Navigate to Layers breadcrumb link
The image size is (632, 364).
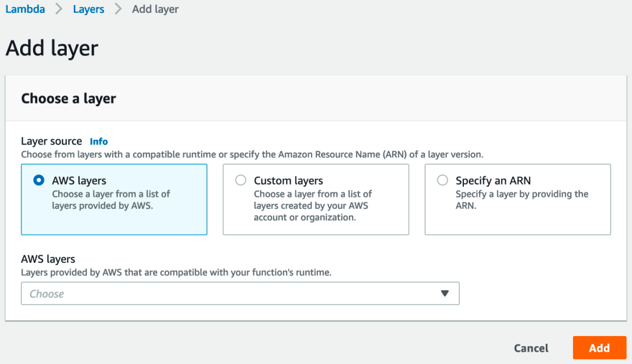coord(88,9)
